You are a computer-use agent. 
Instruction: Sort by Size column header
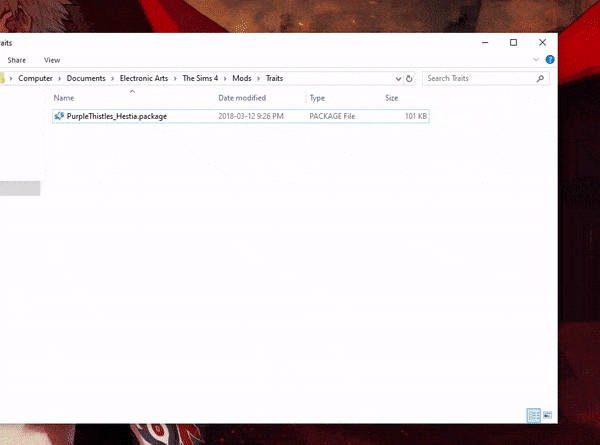(x=391, y=98)
